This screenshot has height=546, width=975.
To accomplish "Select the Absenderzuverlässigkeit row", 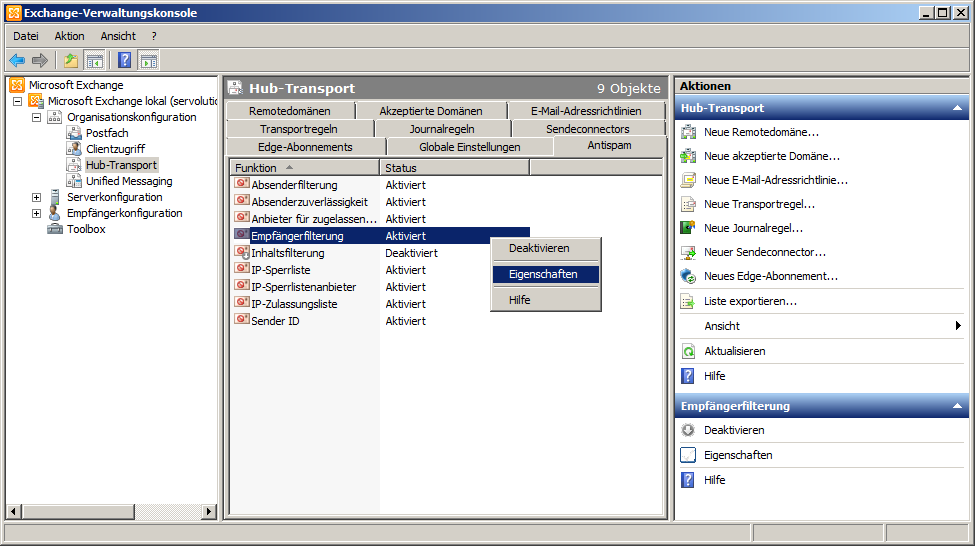I will pos(380,201).
